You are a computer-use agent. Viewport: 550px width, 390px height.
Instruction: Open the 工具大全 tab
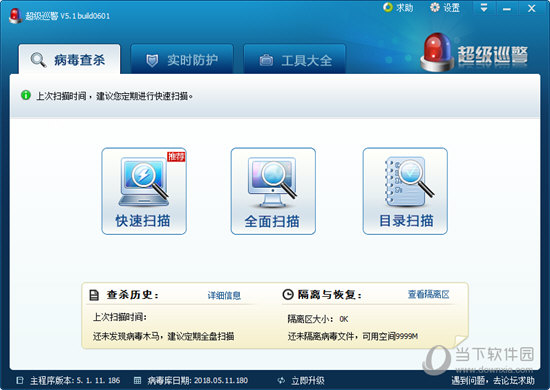[295, 59]
